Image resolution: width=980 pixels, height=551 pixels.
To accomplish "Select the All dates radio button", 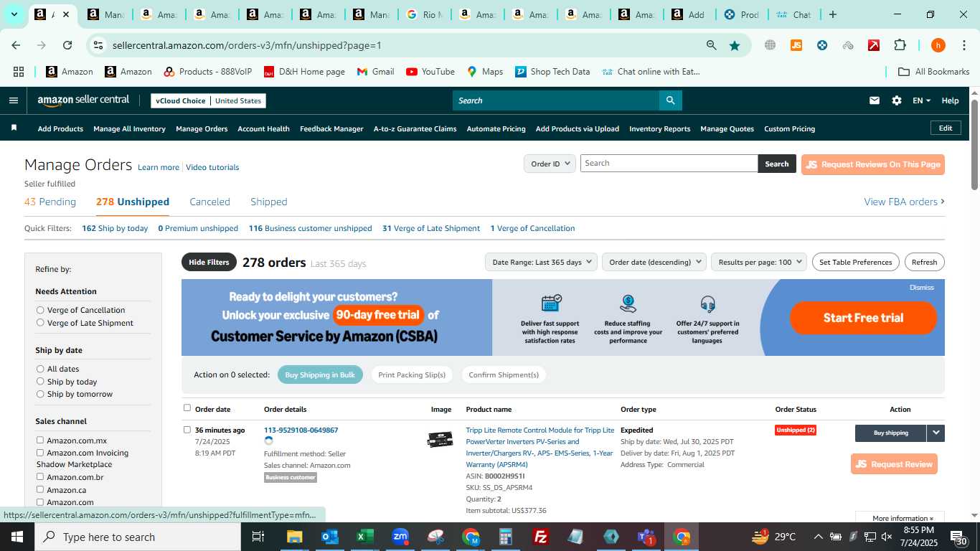I will tap(40, 369).
